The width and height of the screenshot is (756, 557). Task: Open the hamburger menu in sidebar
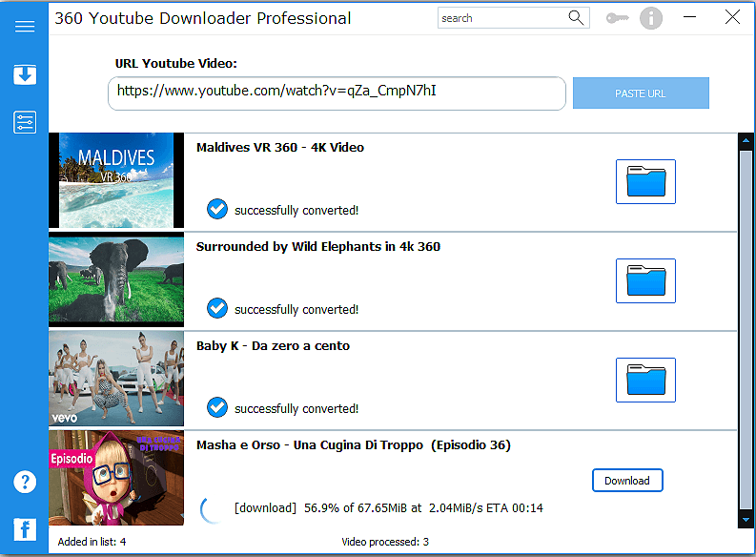[x=25, y=26]
